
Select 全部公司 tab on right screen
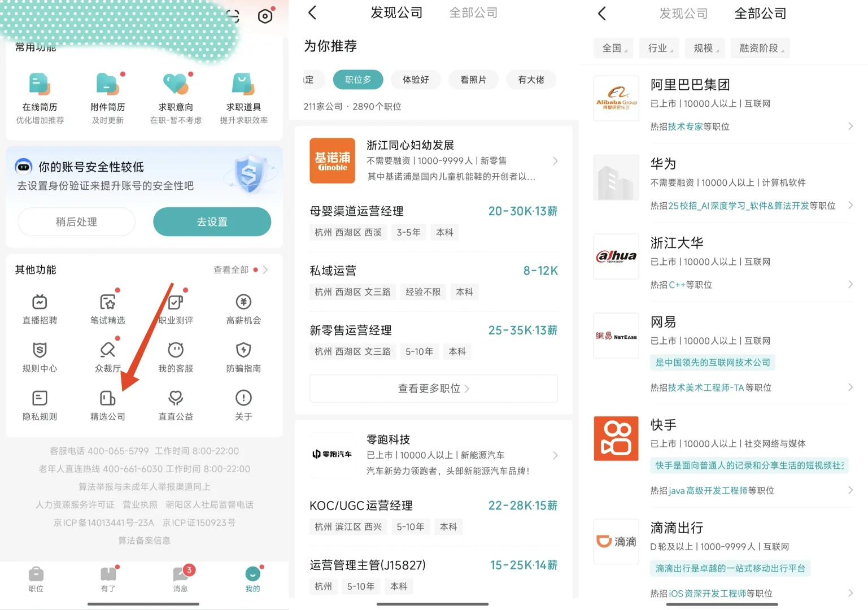pos(760,14)
